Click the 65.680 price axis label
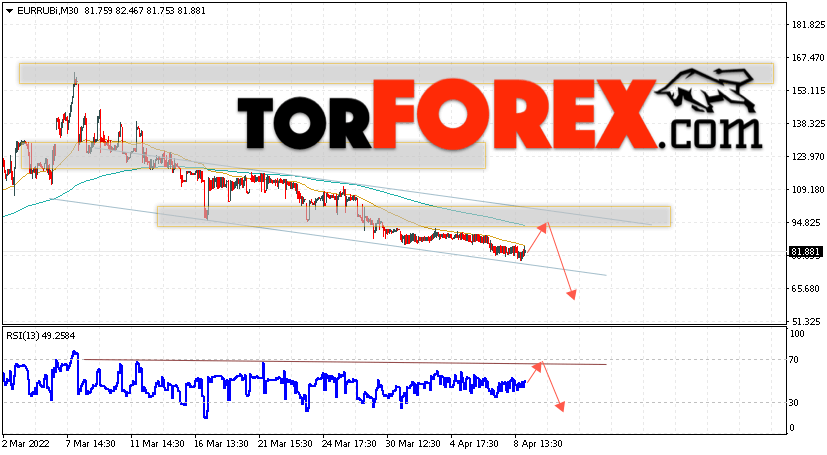The height and width of the screenshot is (455, 827). pyautogui.click(x=806, y=288)
